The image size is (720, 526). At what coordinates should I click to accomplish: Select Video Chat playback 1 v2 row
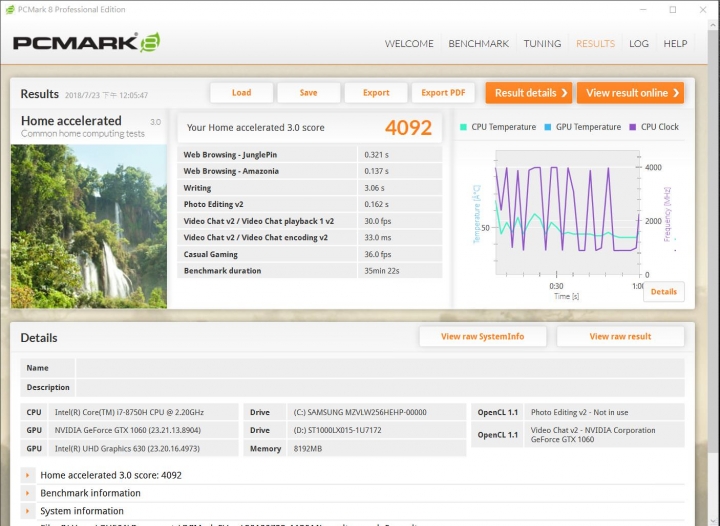310,221
